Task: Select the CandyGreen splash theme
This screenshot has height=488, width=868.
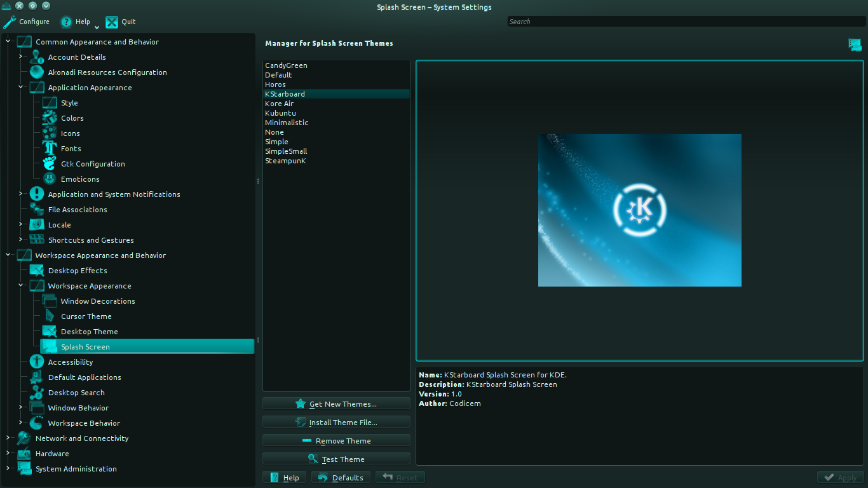Action: coord(336,65)
